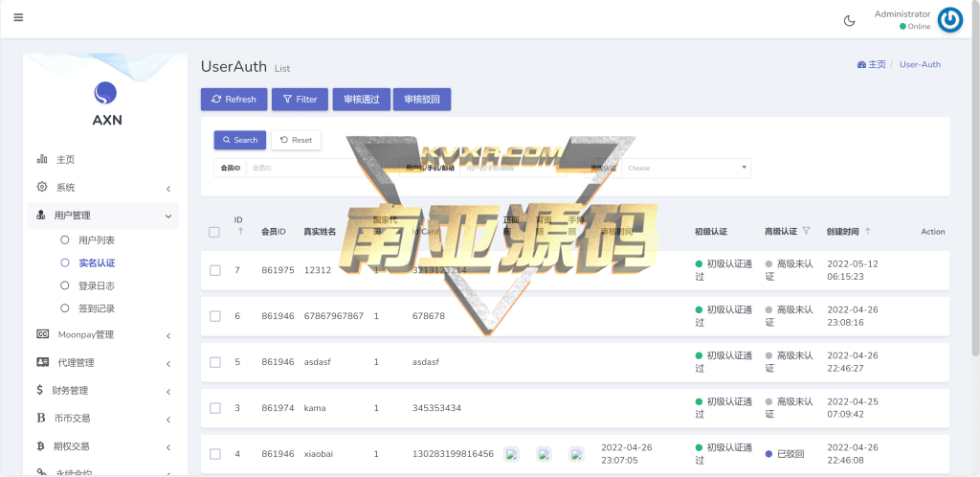Expand the 期权交易 chevron

point(168,447)
